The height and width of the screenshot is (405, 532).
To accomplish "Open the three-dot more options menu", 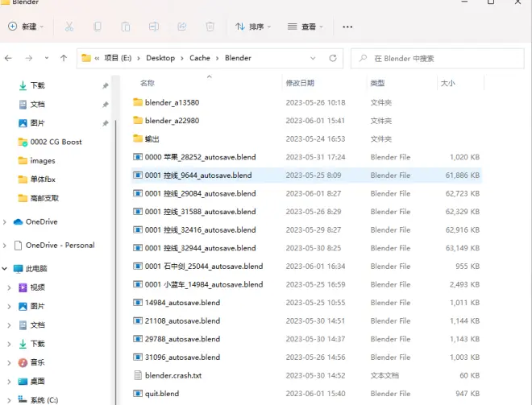I will 347,27.
